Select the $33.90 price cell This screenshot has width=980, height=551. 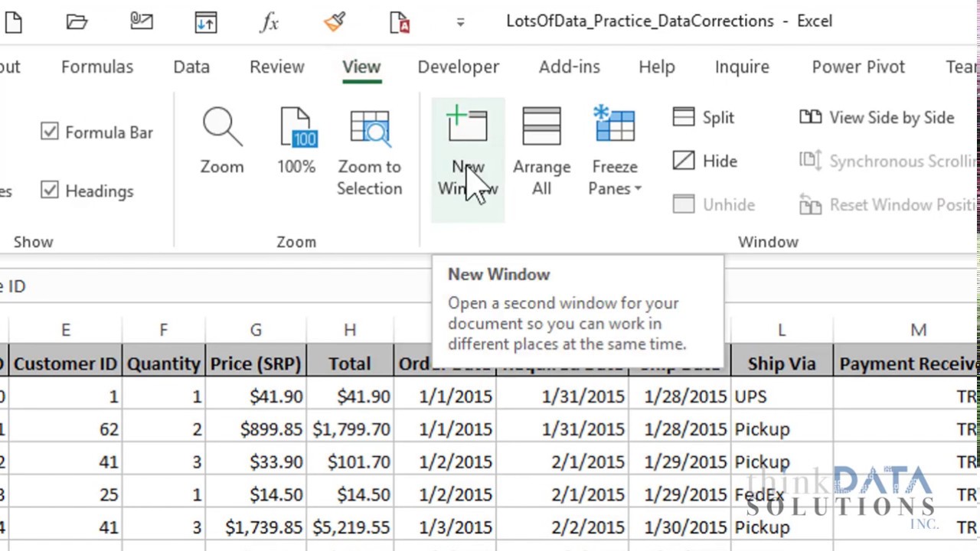(256, 461)
